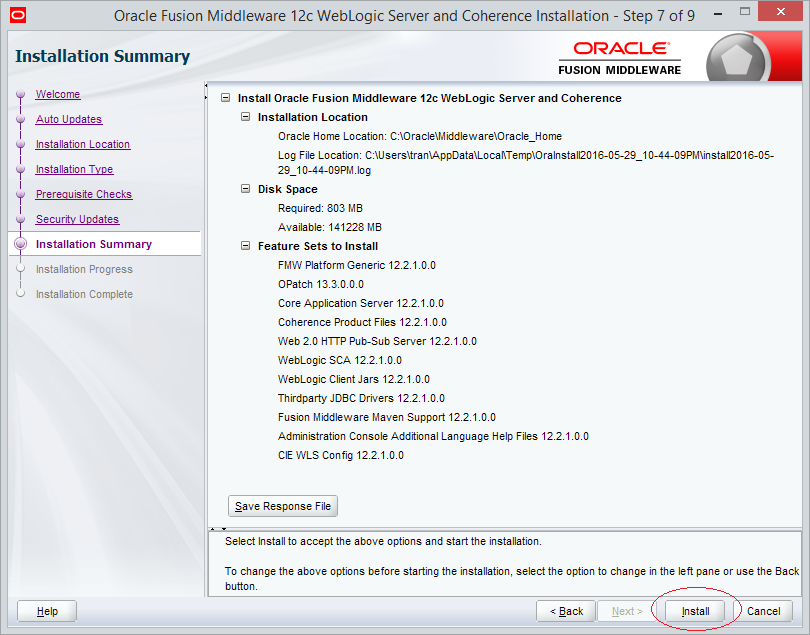Click the Installation Location step bullet icon
This screenshot has width=810, height=635.
click(21, 144)
